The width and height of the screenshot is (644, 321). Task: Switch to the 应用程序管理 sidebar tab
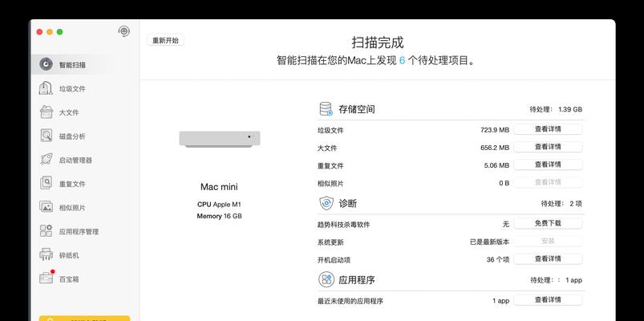point(84,231)
